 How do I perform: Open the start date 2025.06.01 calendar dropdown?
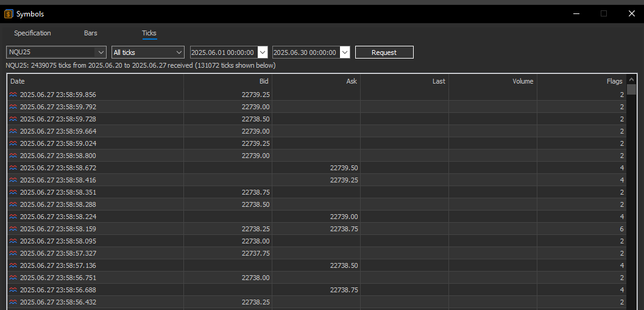click(263, 52)
